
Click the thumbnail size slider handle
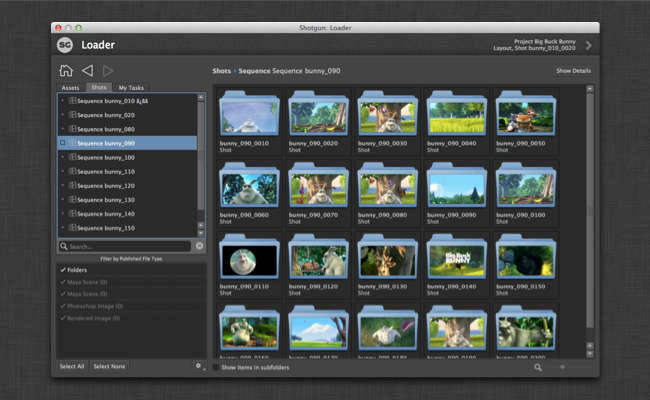562,367
